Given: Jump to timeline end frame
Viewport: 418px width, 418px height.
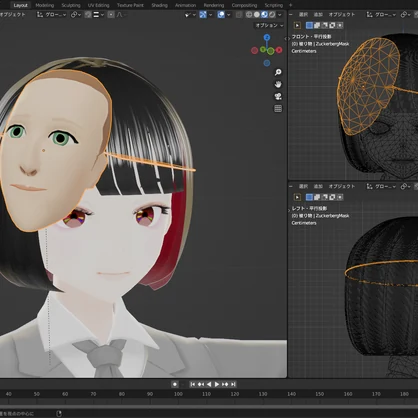Looking at the screenshot, I should tap(233, 384).
